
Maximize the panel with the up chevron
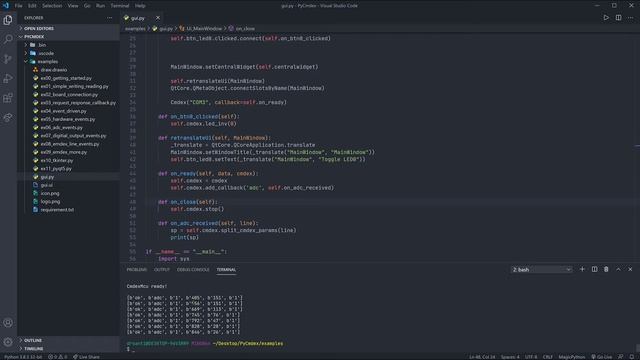pos(618,269)
